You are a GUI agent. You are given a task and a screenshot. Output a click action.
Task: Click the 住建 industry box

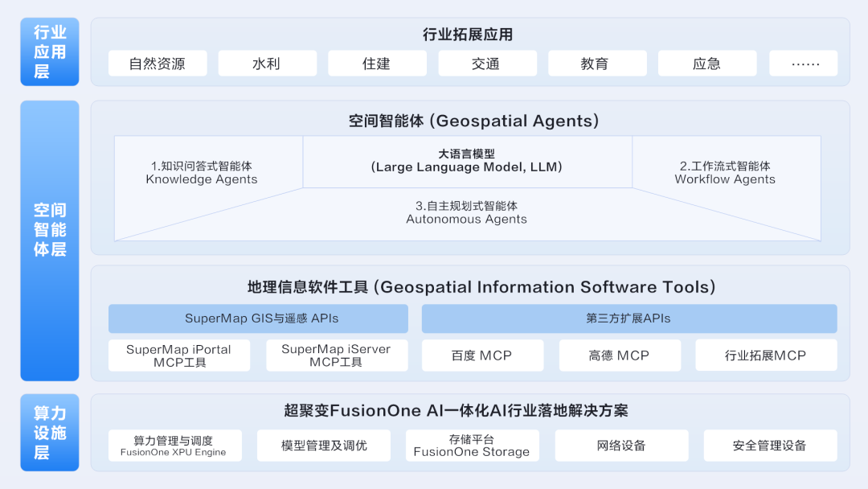click(377, 64)
